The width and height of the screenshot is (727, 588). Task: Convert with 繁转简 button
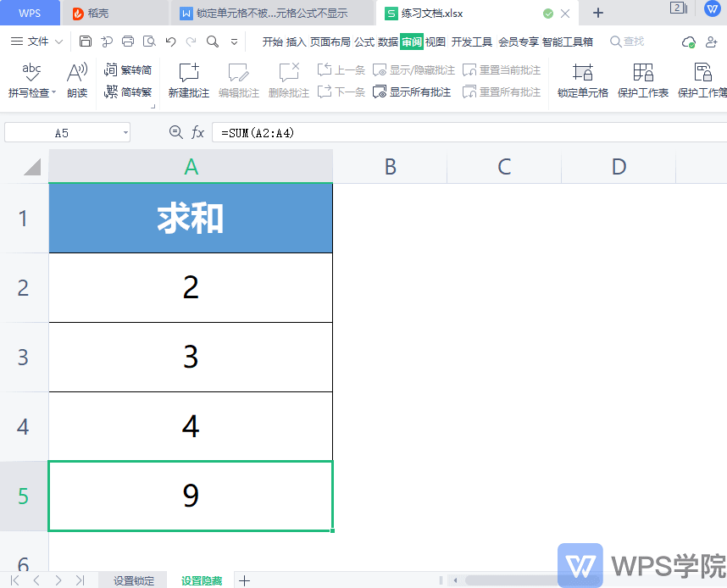tap(128, 70)
